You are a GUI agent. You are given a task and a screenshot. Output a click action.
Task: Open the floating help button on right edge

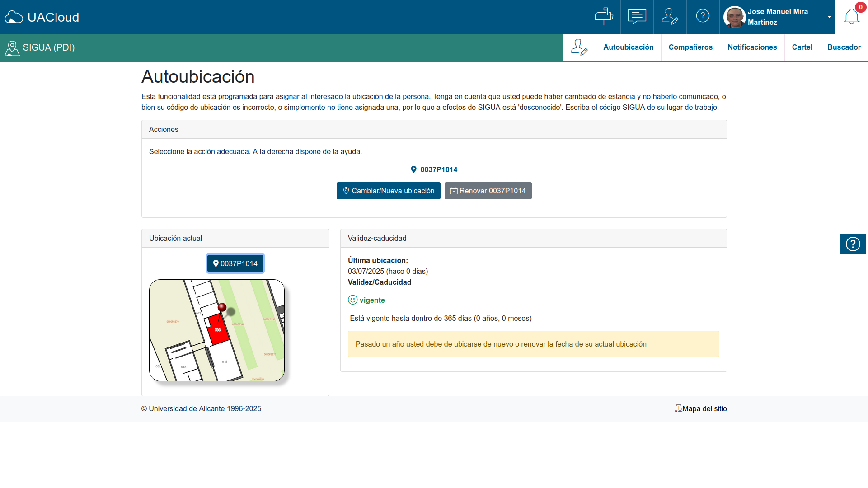click(853, 244)
